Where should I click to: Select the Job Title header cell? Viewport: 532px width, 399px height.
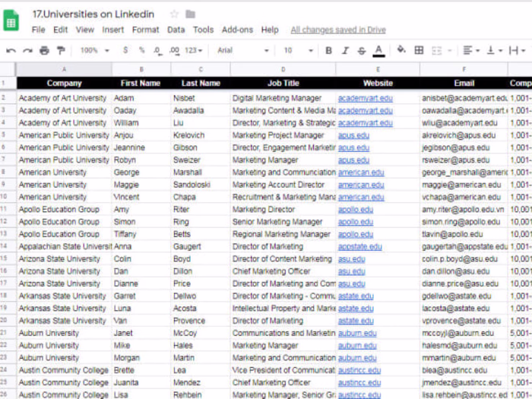pos(283,83)
